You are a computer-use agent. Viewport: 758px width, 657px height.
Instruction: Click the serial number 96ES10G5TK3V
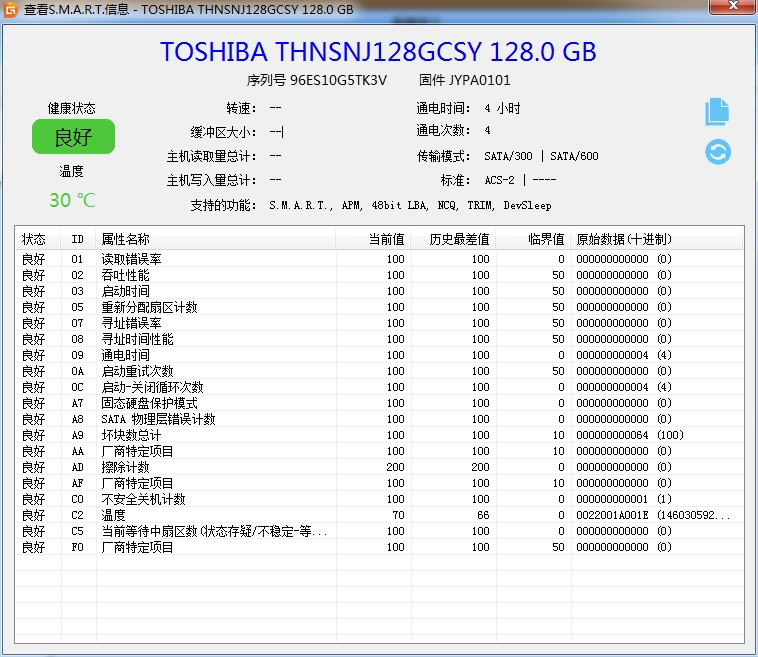tap(338, 80)
